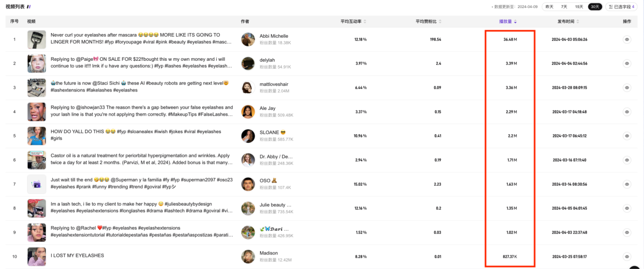Select the 15天 time range option
The height and width of the screenshot is (269, 644).
[579, 7]
